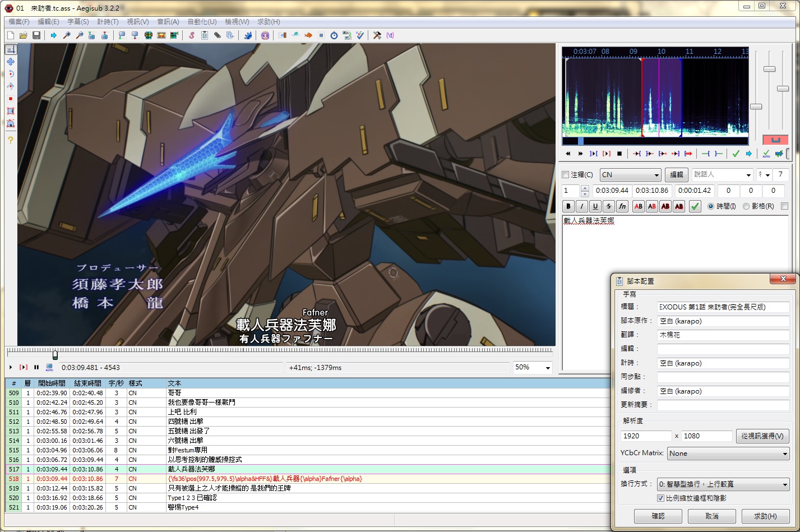The image size is (800, 532).
Task: Click the video seek bar slider handle
Action: tap(55, 354)
